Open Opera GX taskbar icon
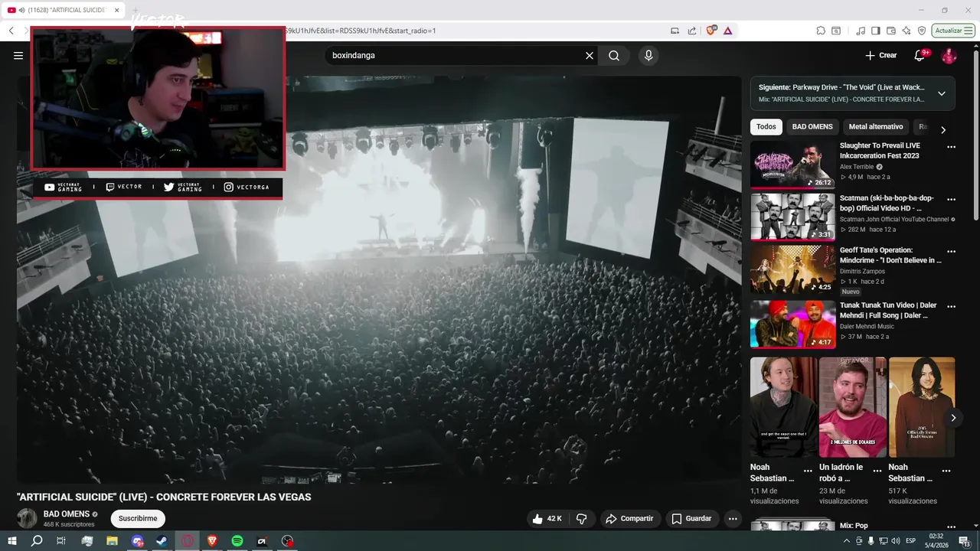The height and width of the screenshot is (551, 980). coord(187,540)
